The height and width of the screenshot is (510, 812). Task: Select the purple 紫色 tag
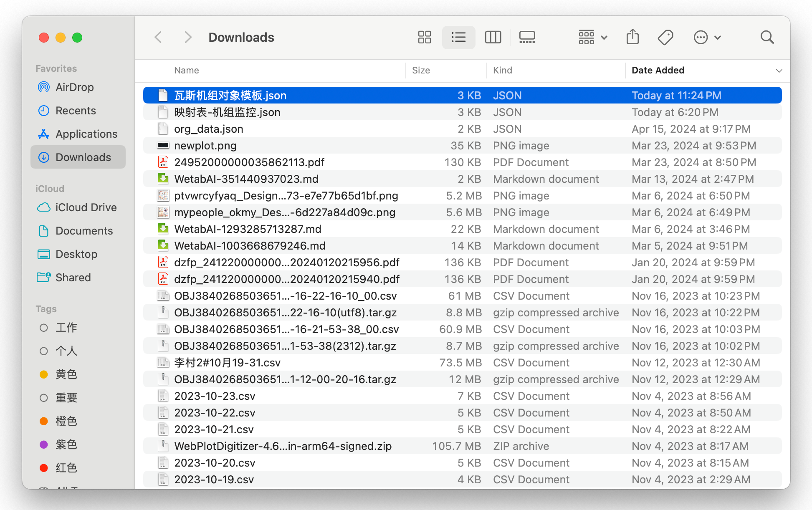66,444
